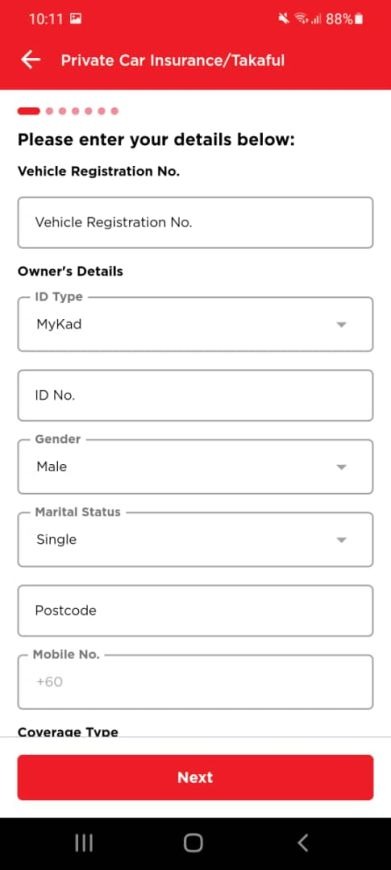This screenshot has width=391, height=870.
Task: Focus the Mobile No. +60 field
Action: [195, 682]
